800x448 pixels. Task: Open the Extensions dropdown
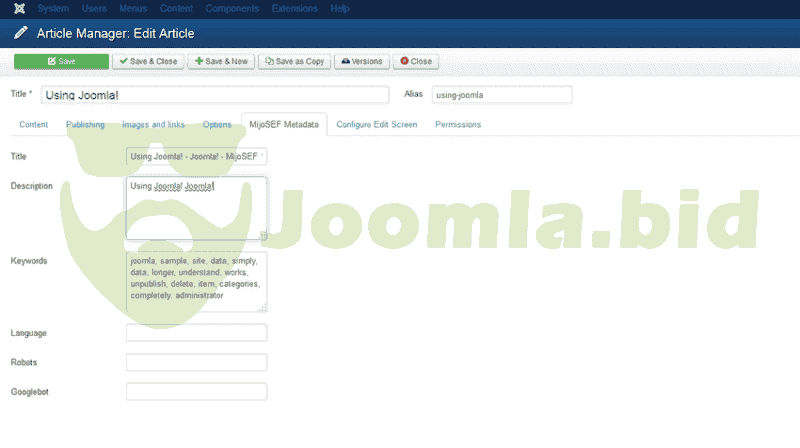point(295,9)
